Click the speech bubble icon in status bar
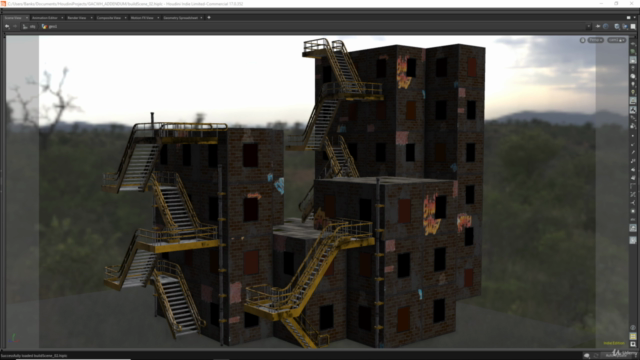 pyautogui.click(x=587, y=356)
